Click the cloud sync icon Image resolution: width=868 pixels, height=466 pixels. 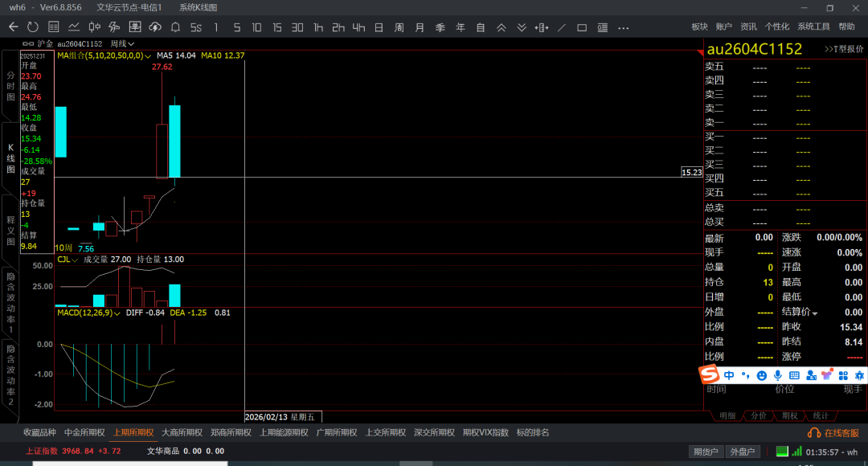[x=155, y=27]
